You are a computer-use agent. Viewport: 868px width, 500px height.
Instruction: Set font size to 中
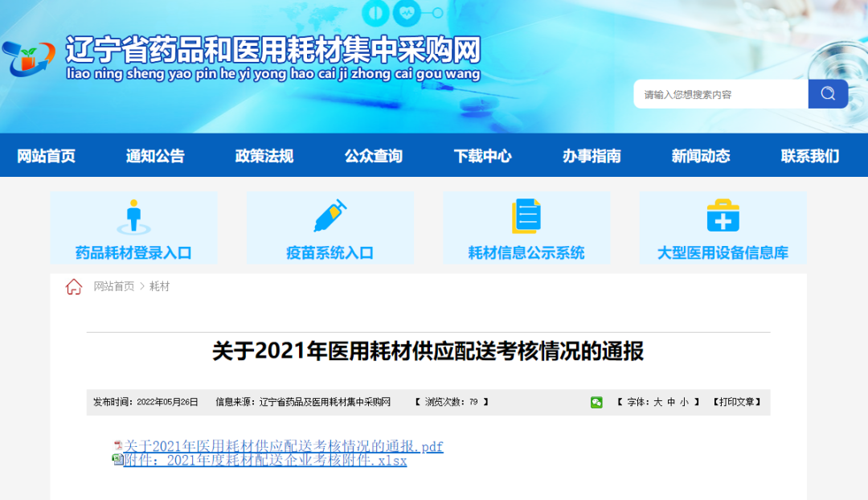click(x=671, y=402)
